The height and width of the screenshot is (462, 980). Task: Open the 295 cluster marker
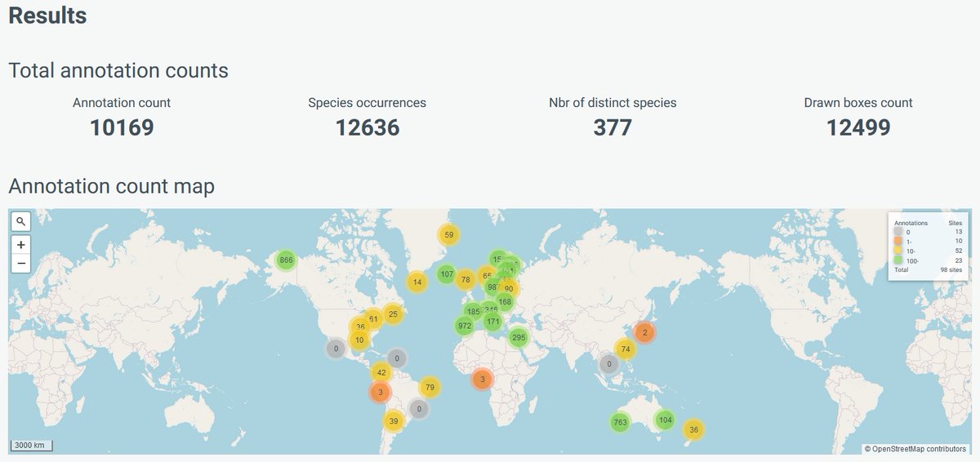[x=519, y=337]
